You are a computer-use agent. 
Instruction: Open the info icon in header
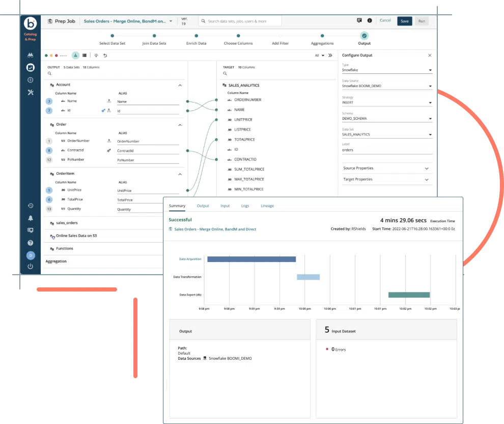(370, 20)
